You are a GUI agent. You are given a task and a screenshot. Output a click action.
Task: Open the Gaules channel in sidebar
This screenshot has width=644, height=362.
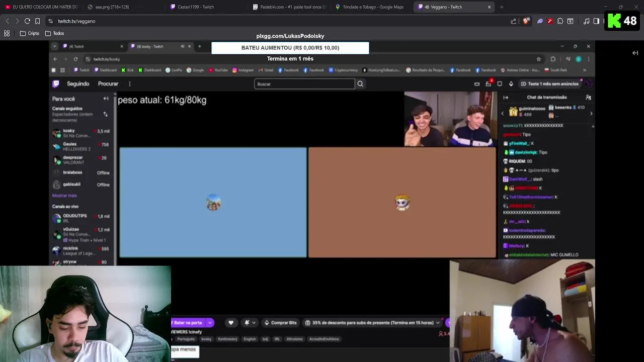point(81,146)
